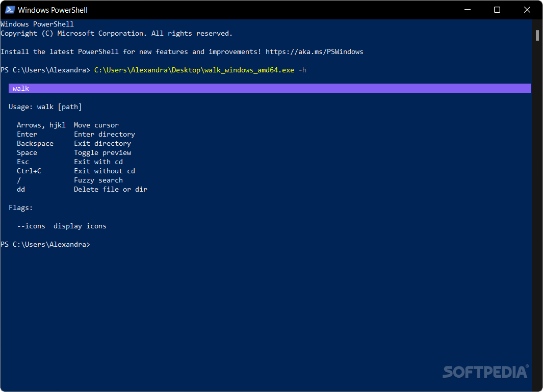The height and width of the screenshot is (392, 543).
Task: Click 'Exit without cd' text
Action: pos(104,171)
